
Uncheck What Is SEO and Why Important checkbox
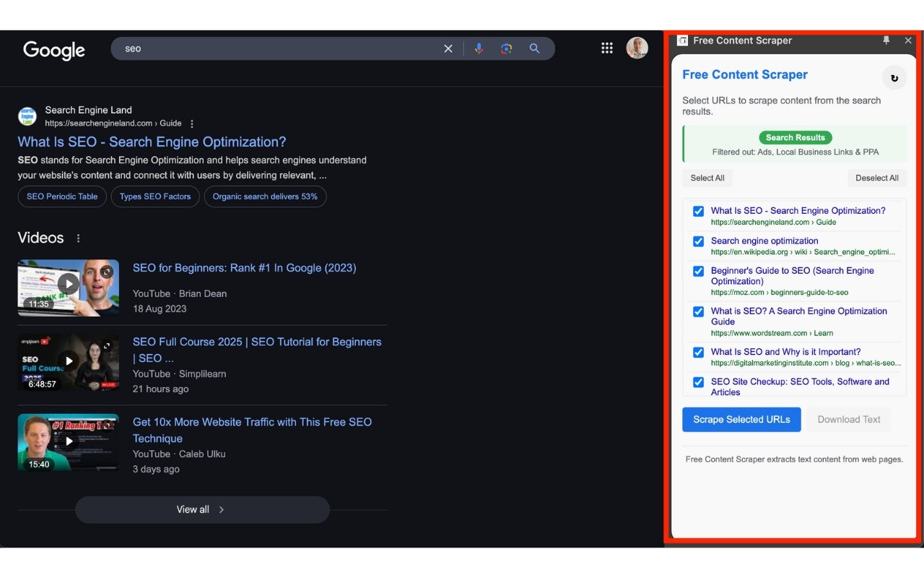[698, 352]
